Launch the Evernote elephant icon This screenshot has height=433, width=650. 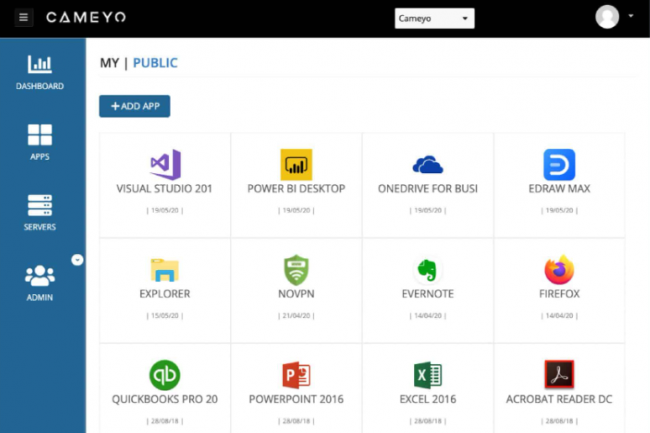tap(427, 270)
